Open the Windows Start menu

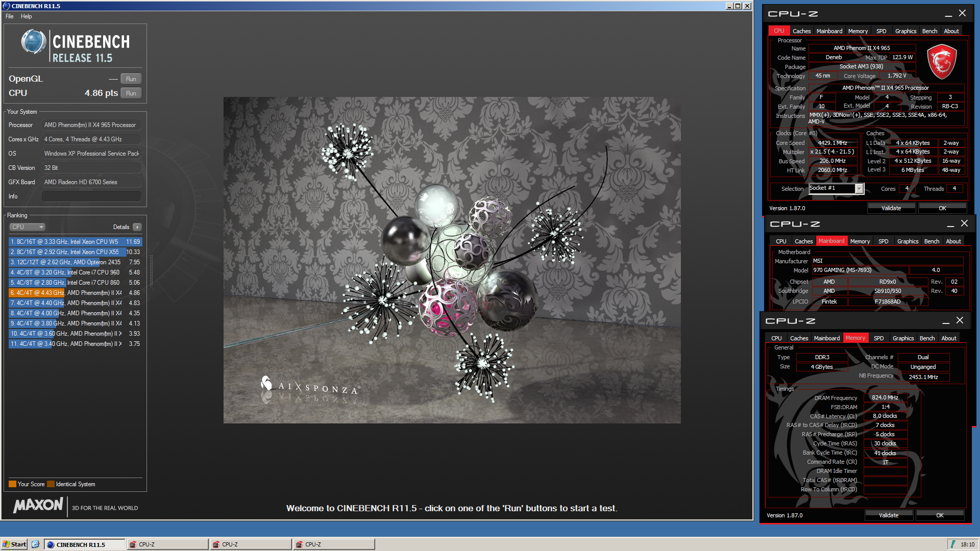click(x=14, y=544)
